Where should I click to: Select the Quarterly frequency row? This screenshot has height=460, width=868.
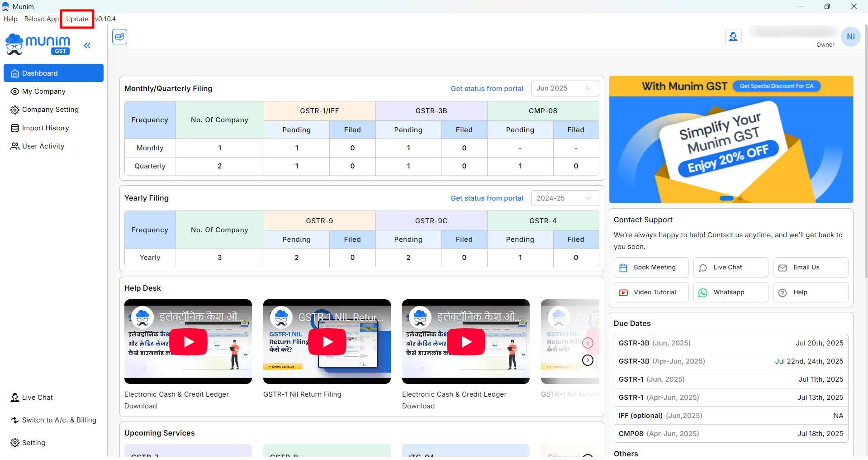pyautogui.click(x=362, y=166)
